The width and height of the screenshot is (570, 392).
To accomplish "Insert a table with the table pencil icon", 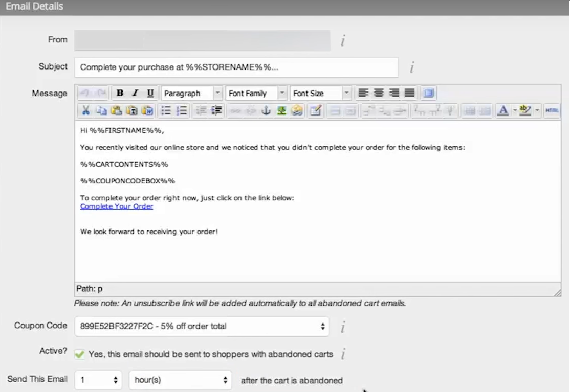I will pyautogui.click(x=316, y=110).
